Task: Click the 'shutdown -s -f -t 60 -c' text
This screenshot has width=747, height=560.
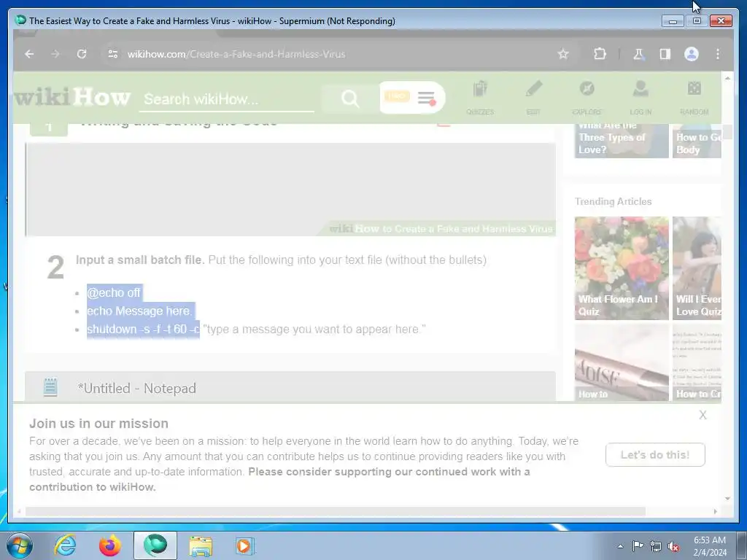Action: (143, 329)
